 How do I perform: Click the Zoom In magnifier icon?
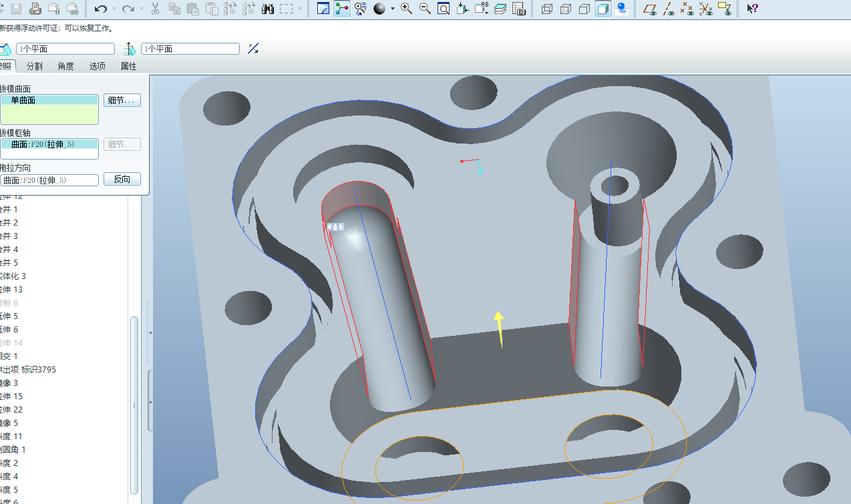[406, 9]
